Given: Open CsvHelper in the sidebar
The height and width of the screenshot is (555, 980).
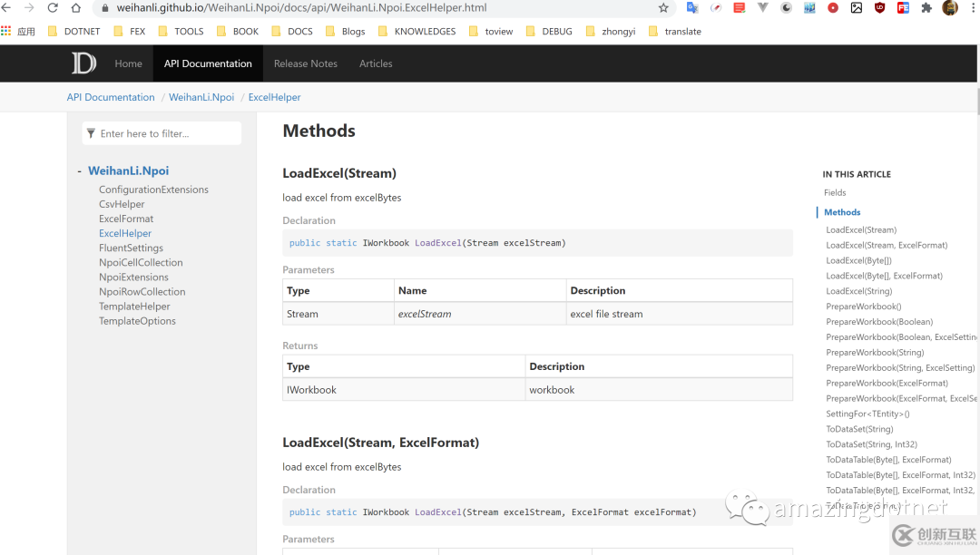Looking at the screenshot, I should 122,204.
